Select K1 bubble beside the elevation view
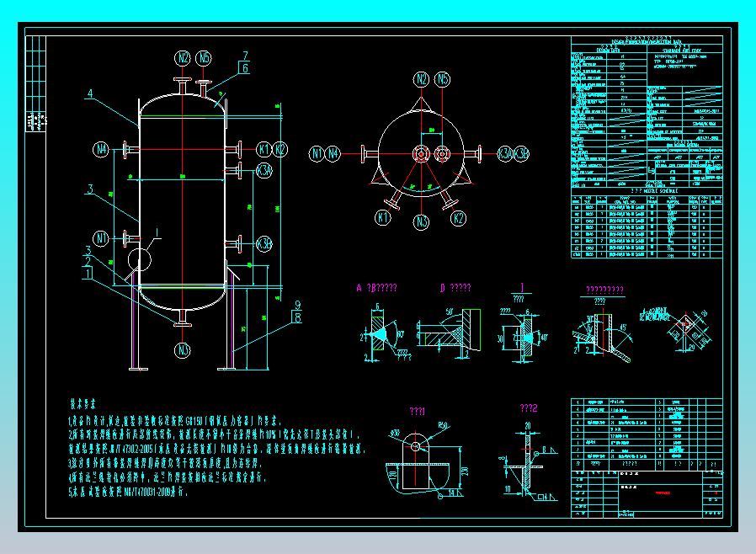Image resolution: width=756 pixels, height=554 pixels. 264,150
